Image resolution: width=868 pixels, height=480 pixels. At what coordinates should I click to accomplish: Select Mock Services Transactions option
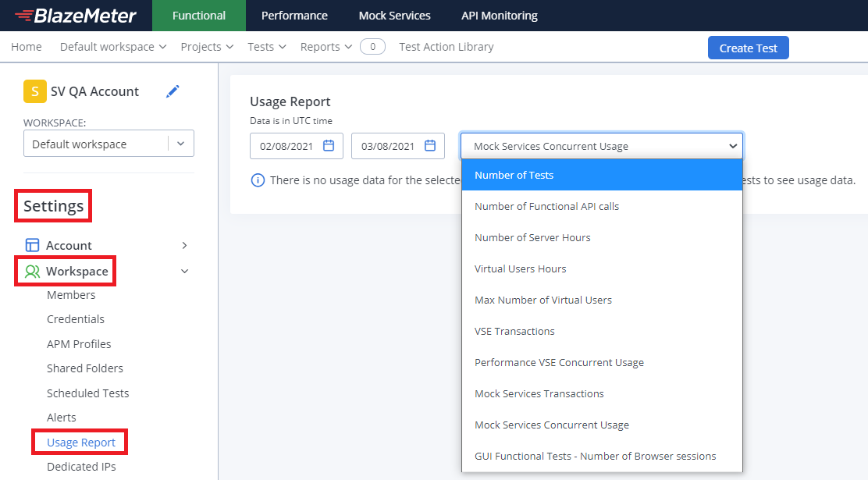602,393
